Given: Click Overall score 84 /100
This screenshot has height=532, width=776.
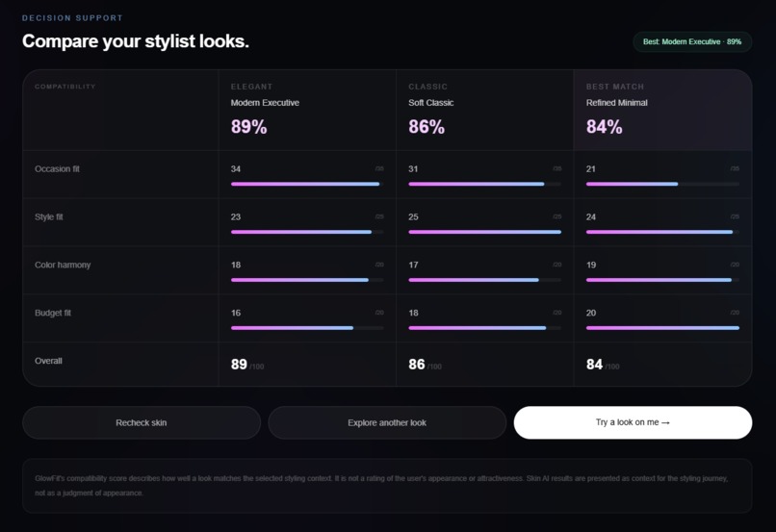Looking at the screenshot, I should click(x=603, y=365).
